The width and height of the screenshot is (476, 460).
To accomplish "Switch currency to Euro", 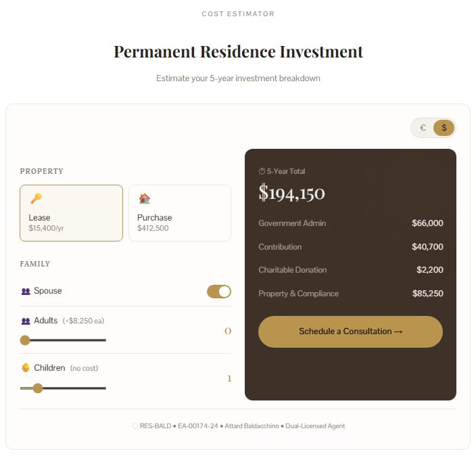I will pyautogui.click(x=423, y=128).
